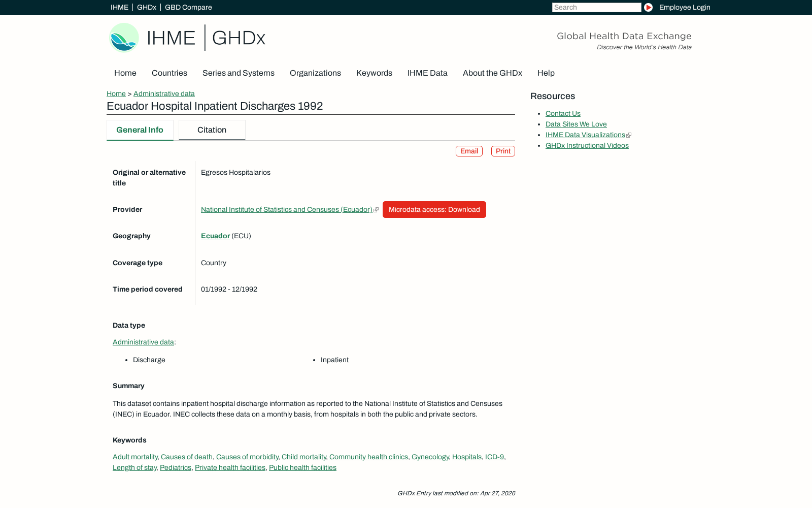Click 'Ecuador Hospital Inpatient Discharges 1992' page heading
Screen dimensions: 812x508
(215, 106)
